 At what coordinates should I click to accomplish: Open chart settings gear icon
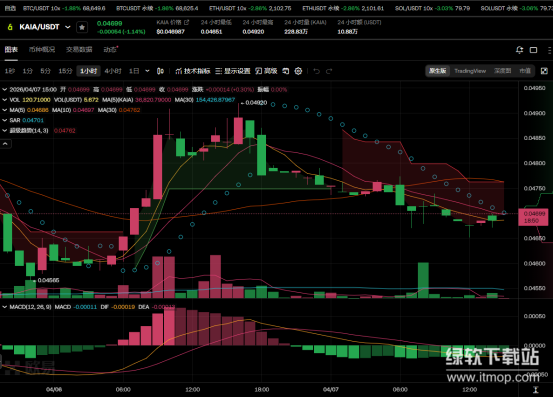tap(298, 71)
